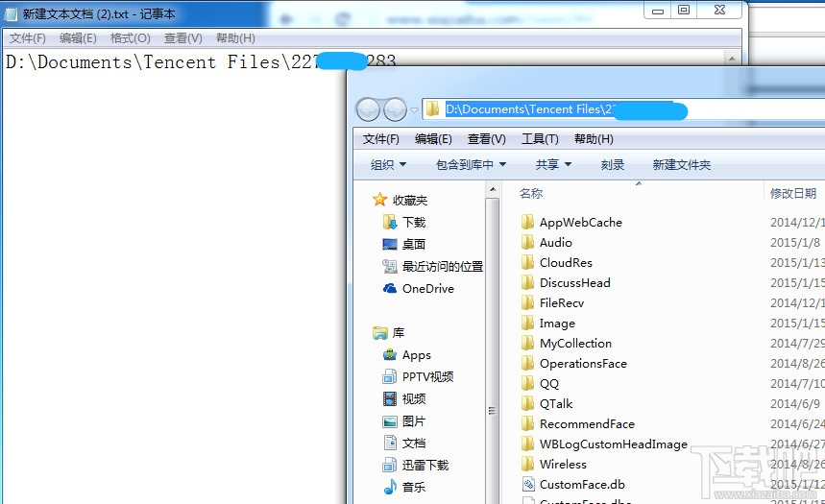Select the OperationsFace folder

(x=583, y=364)
